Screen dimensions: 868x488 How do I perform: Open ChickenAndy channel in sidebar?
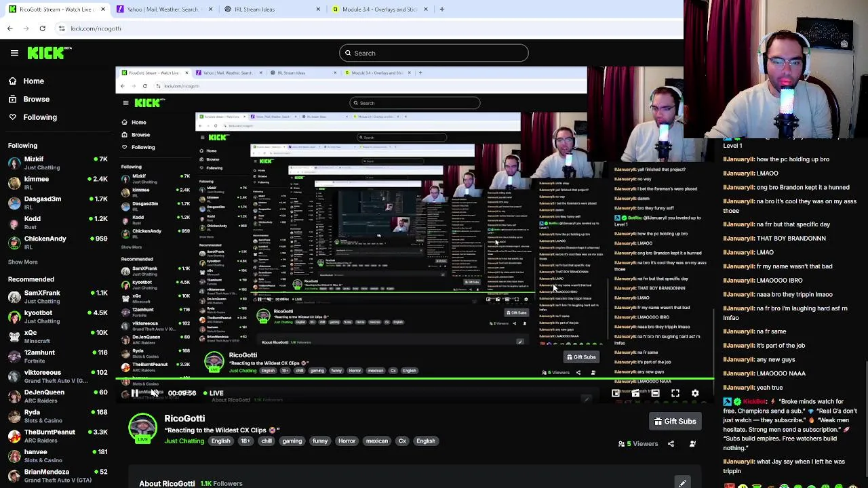(57, 242)
